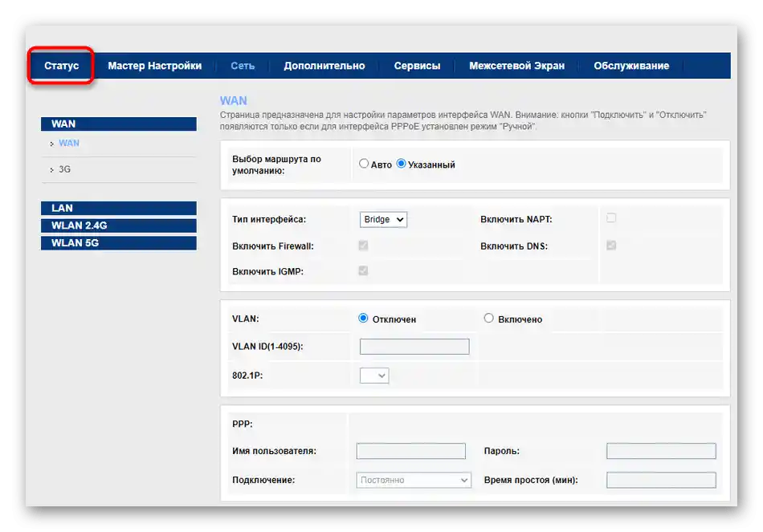This screenshot has height=532, width=763.
Task: Click the PPP section label
Action: click(x=243, y=424)
